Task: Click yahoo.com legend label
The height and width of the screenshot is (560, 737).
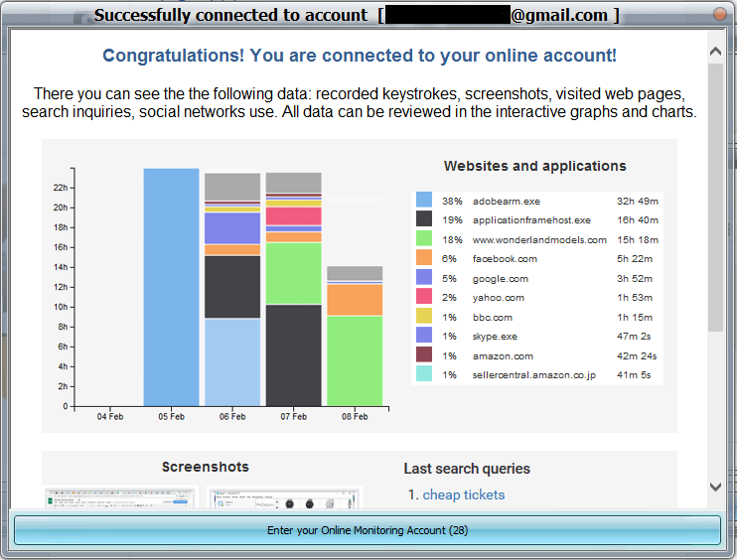Action: [x=499, y=298]
